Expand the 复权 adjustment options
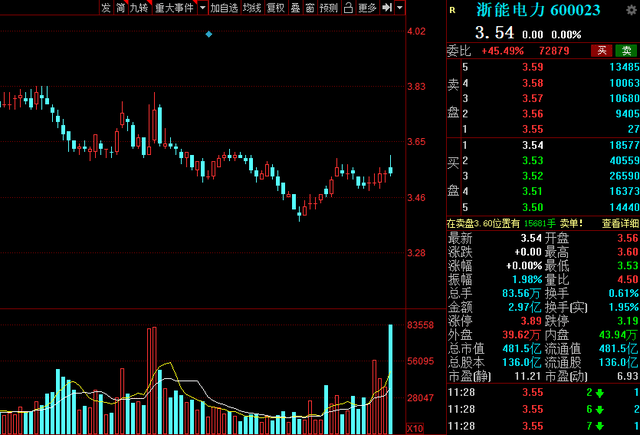 (275, 8)
